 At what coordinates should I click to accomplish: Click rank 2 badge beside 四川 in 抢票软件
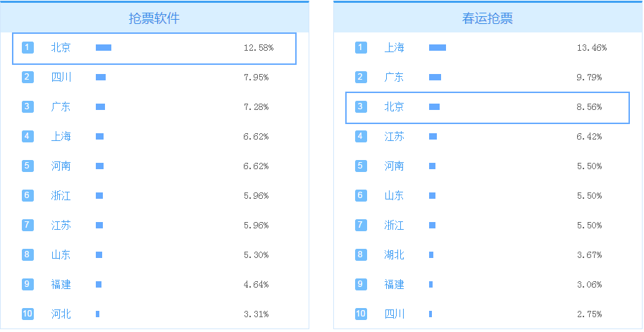pyautogui.click(x=27, y=78)
